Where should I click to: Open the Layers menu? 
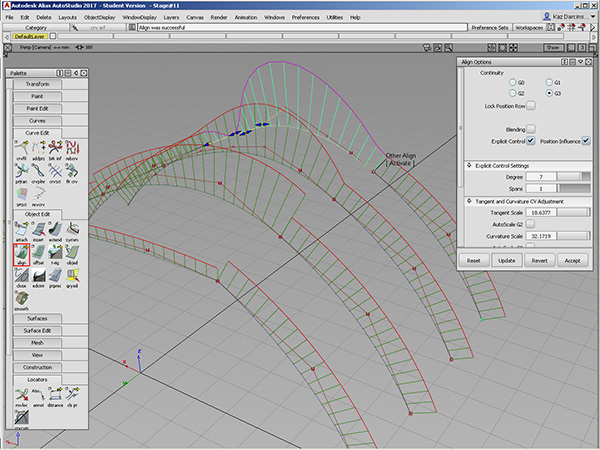click(171, 17)
